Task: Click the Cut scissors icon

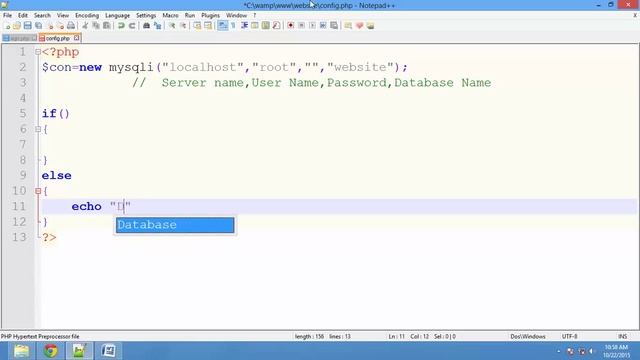Action: [85, 26]
